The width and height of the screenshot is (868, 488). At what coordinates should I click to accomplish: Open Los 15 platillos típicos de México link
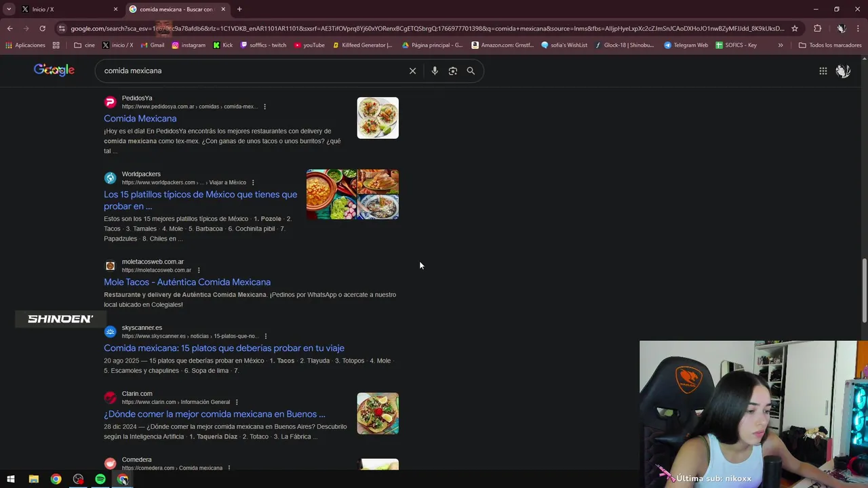point(201,200)
